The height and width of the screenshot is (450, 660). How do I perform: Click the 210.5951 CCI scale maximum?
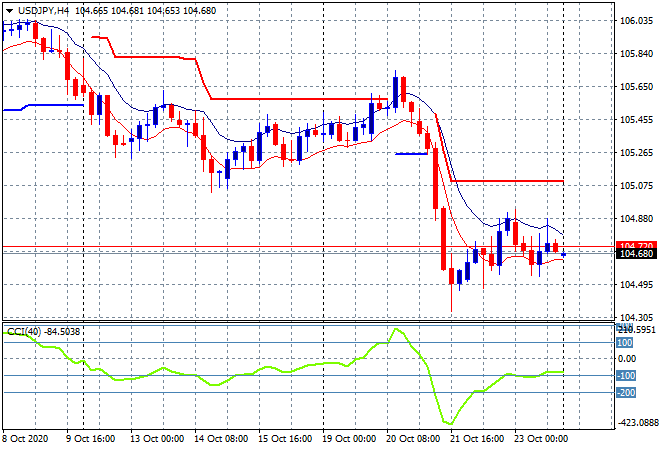tap(636, 329)
